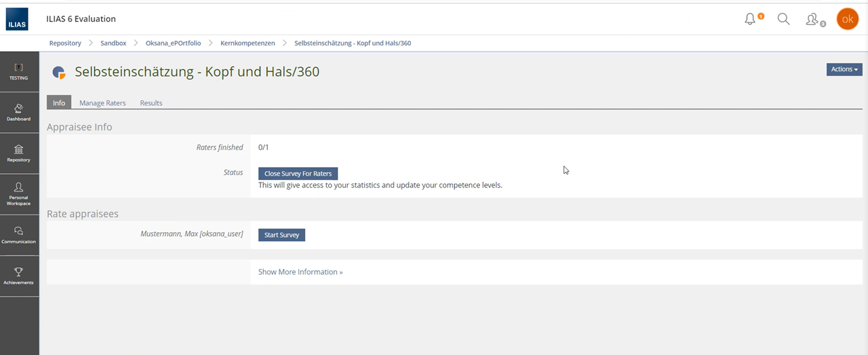Switch to the Info tab

coord(59,102)
